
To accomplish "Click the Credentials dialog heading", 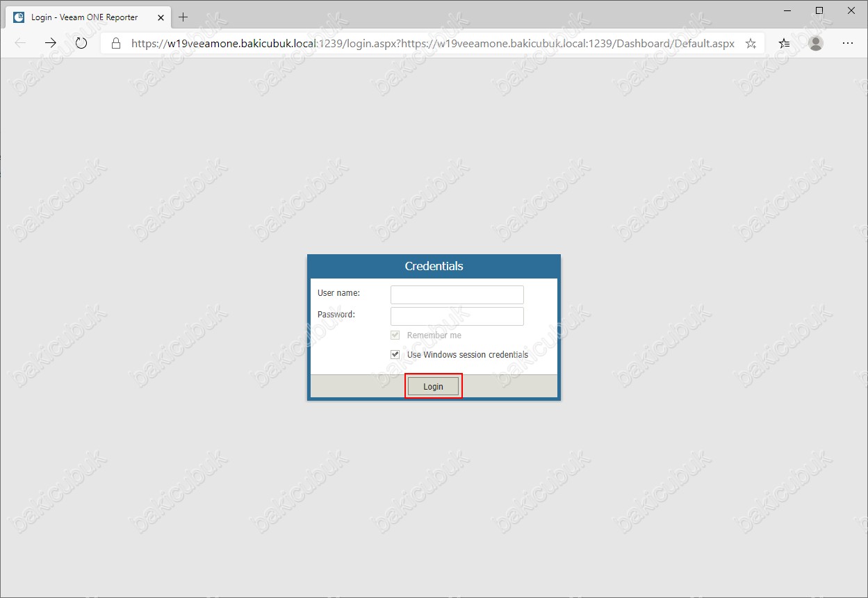I will point(434,266).
